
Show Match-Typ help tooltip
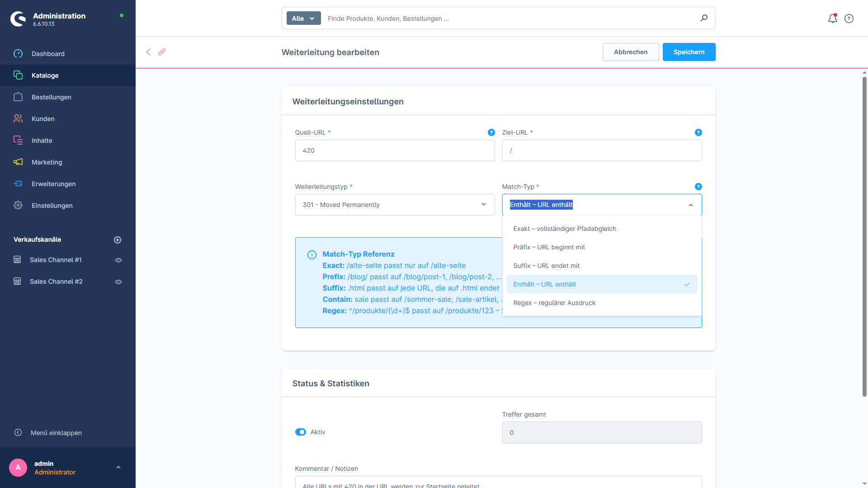[698, 187]
